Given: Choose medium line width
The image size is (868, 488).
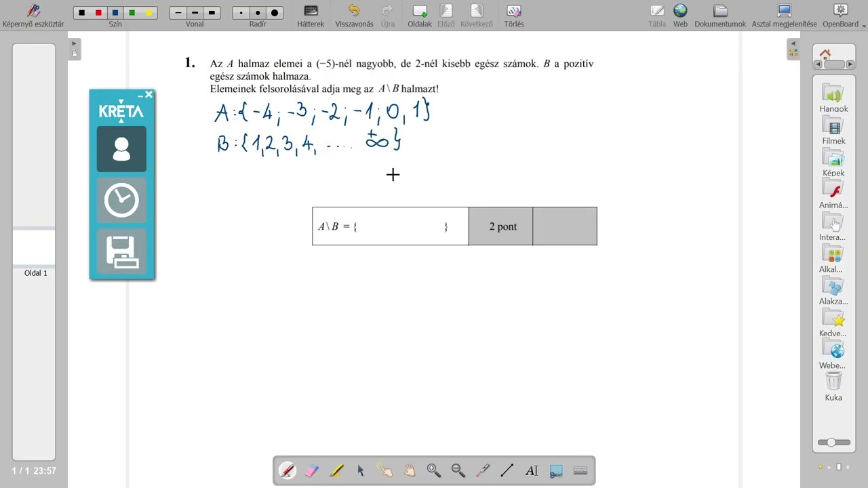Looking at the screenshot, I should [195, 13].
